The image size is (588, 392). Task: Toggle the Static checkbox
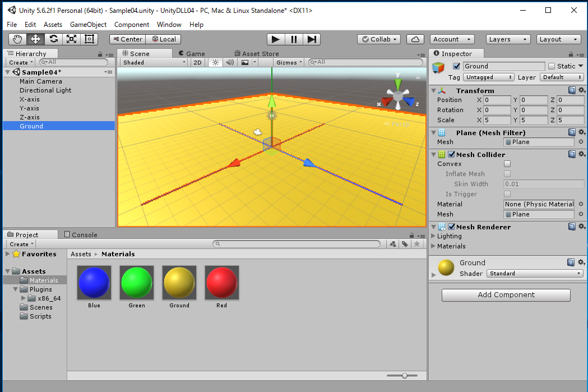[x=552, y=66]
